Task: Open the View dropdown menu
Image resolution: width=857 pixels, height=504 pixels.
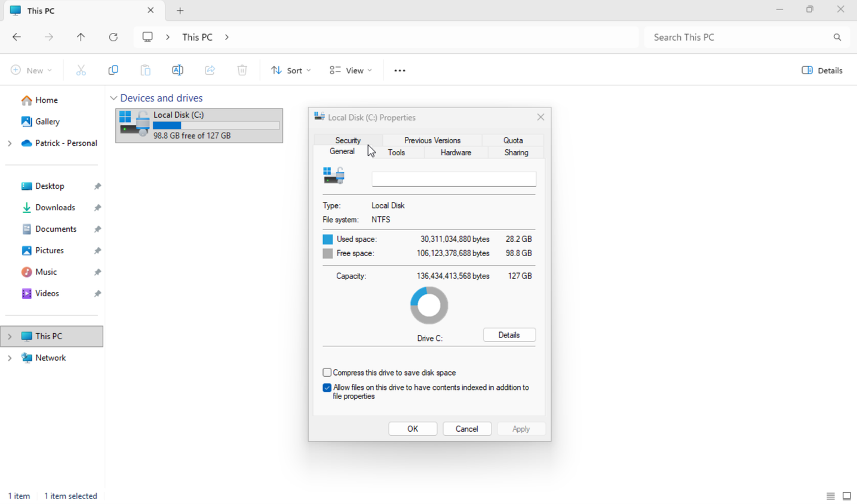Action: pyautogui.click(x=351, y=70)
